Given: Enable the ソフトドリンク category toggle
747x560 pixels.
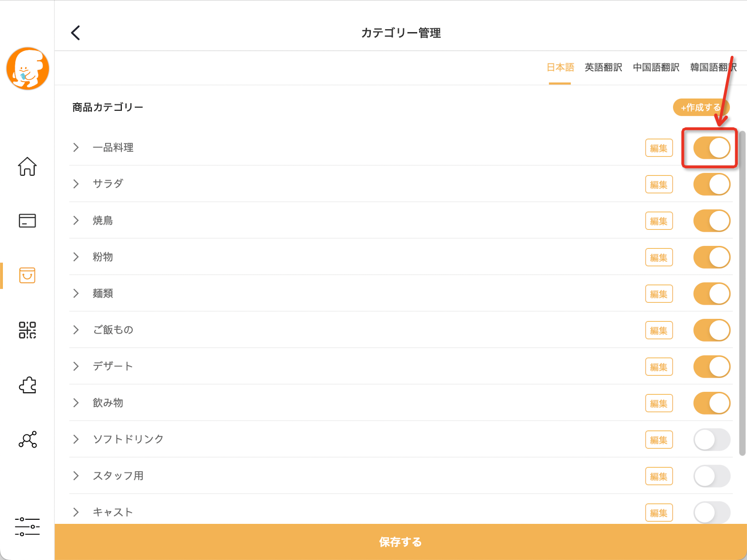Looking at the screenshot, I should pyautogui.click(x=711, y=440).
